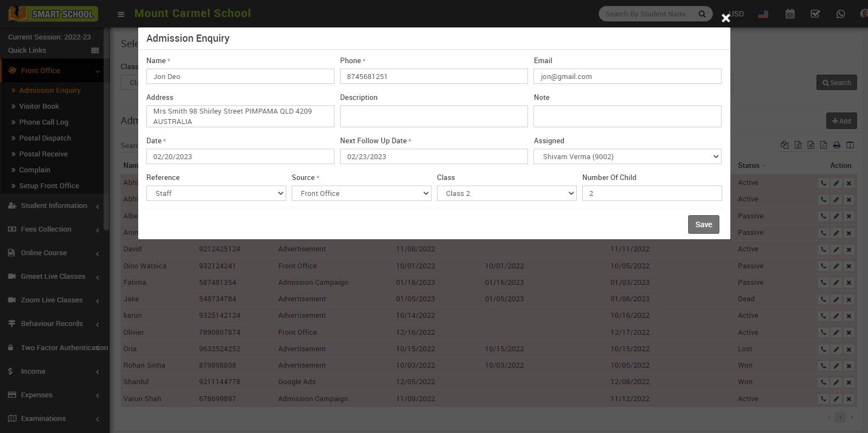Click the phone follow-up icon for David
Image resolution: width=868 pixels, height=433 pixels.
824,250
